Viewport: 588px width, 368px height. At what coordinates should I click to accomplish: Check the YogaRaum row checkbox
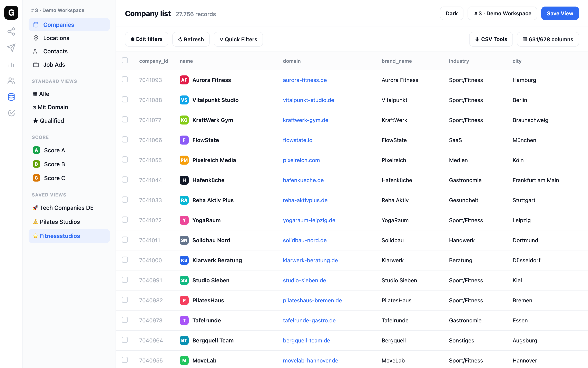[125, 220]
